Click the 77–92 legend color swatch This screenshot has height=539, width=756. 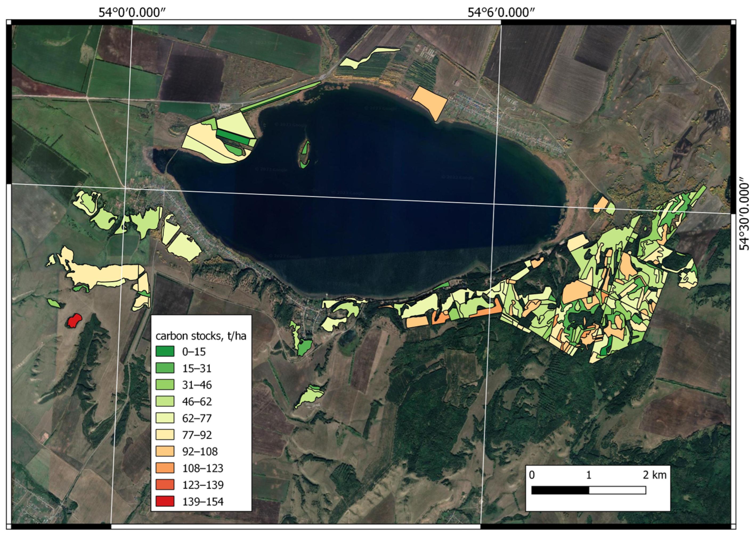[x=165, y=435]
